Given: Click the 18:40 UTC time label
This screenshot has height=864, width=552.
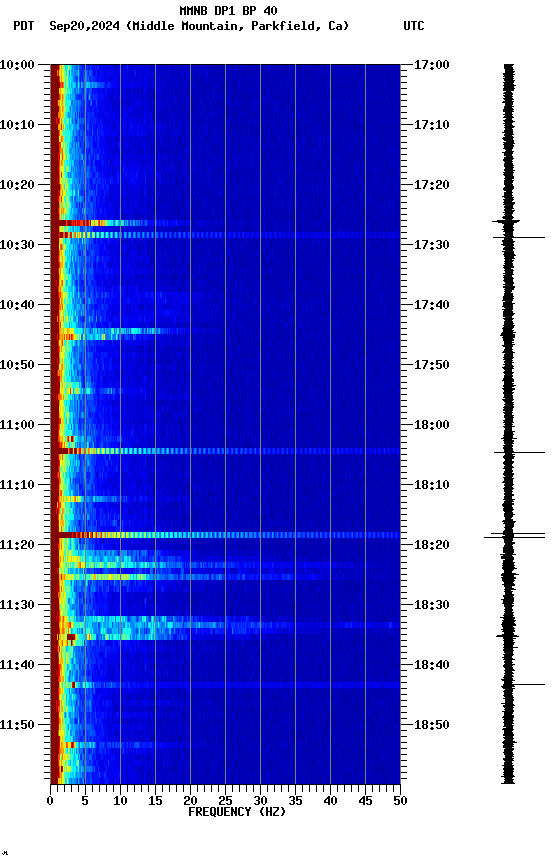Looking at the screenshot, I should [431, 665].
